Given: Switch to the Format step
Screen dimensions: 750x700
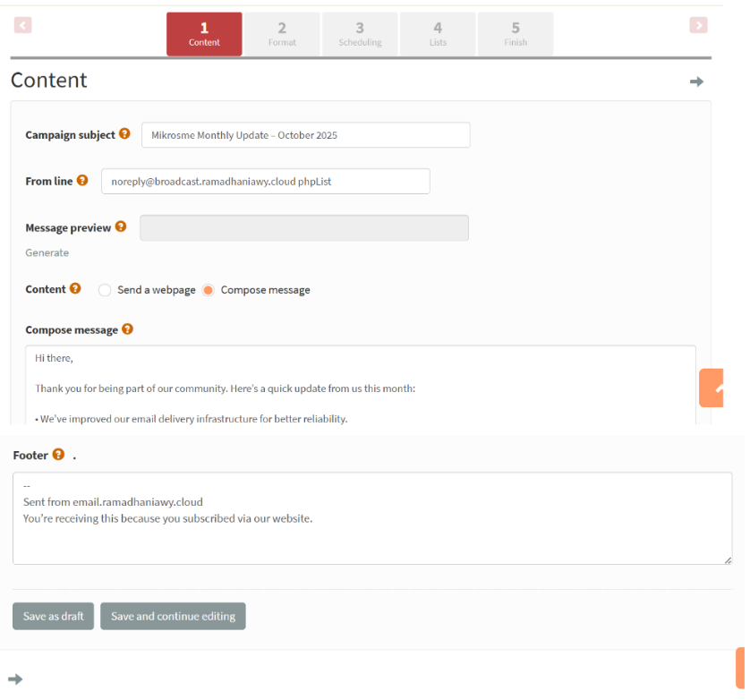Looking at the screenshot, I should tap(282, 34).
